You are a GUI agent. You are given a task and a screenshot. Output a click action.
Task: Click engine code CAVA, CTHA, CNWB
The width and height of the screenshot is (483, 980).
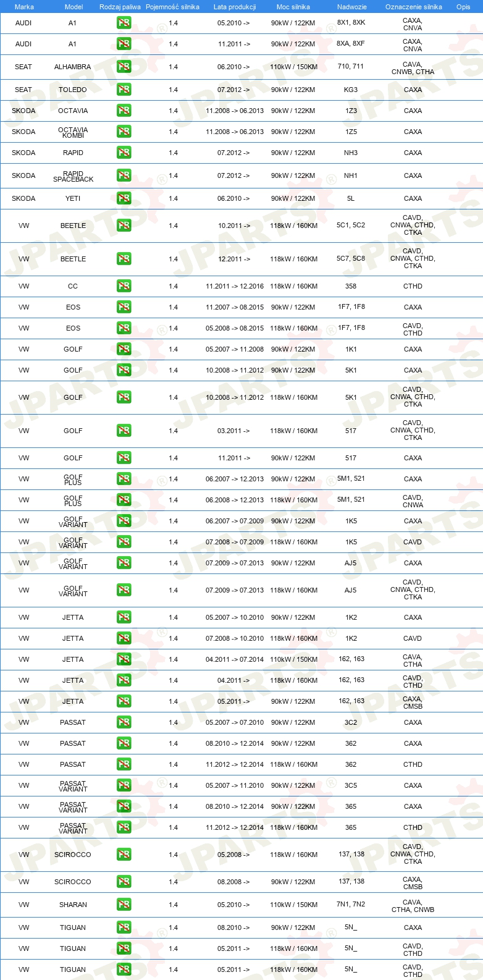413,906
